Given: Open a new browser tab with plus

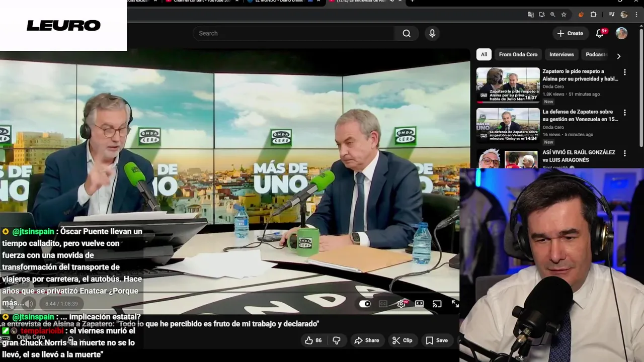Looking at the screenshot, I should (x=412, y=2).
